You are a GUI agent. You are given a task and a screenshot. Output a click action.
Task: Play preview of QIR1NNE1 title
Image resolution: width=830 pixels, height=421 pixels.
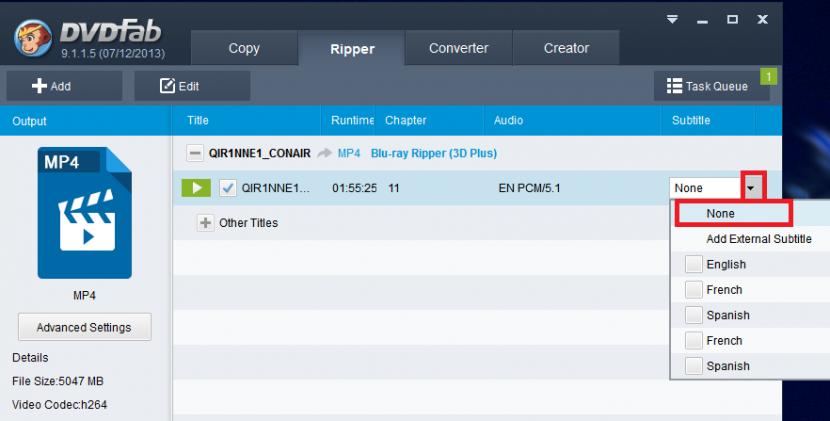pyautogui.click(x=196, y=188)
